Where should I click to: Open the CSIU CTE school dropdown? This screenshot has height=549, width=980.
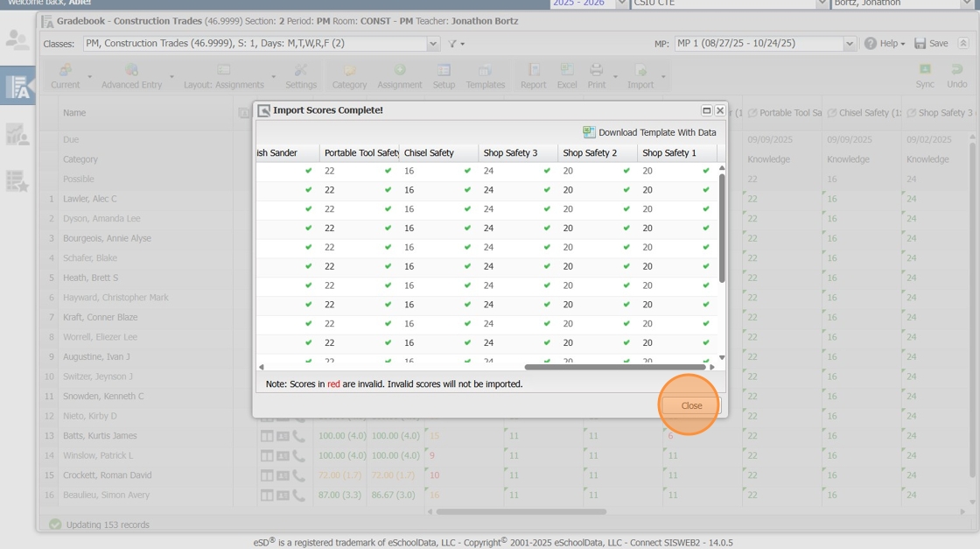click(x=822, y=4)
